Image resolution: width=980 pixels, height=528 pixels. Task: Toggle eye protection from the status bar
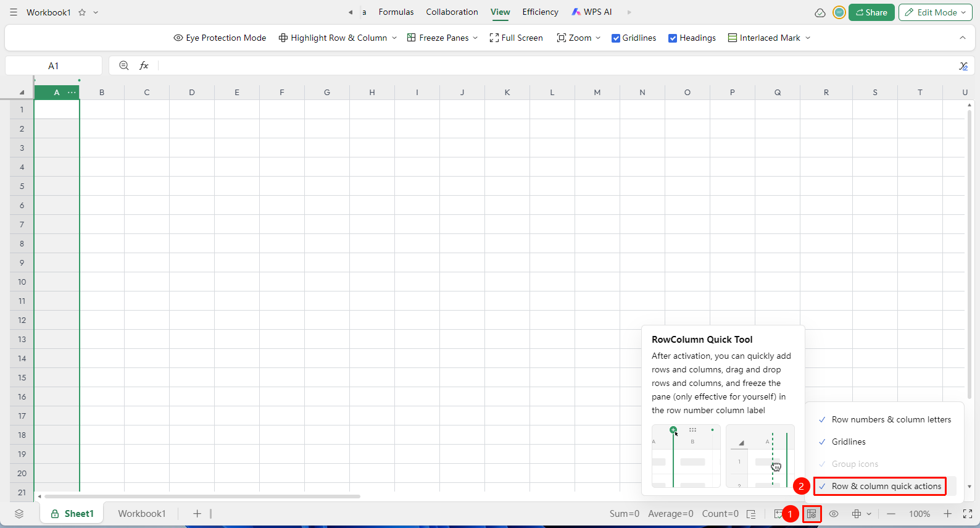[x=834, y=514]
